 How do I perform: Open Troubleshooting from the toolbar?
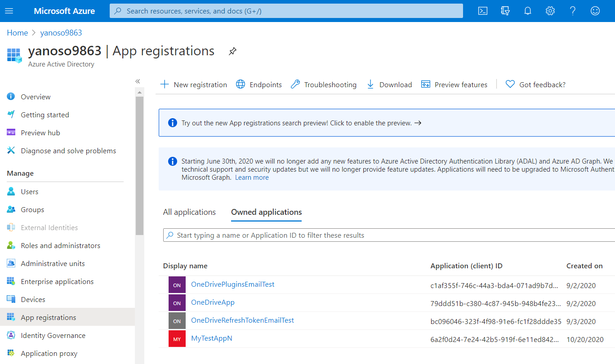pyautogui.click(x=324, y=84)
